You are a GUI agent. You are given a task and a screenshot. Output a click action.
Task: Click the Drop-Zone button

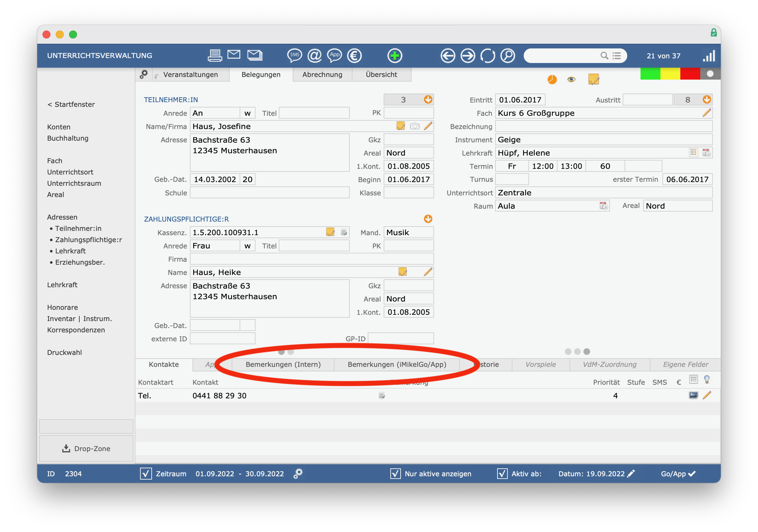[86, 448]
